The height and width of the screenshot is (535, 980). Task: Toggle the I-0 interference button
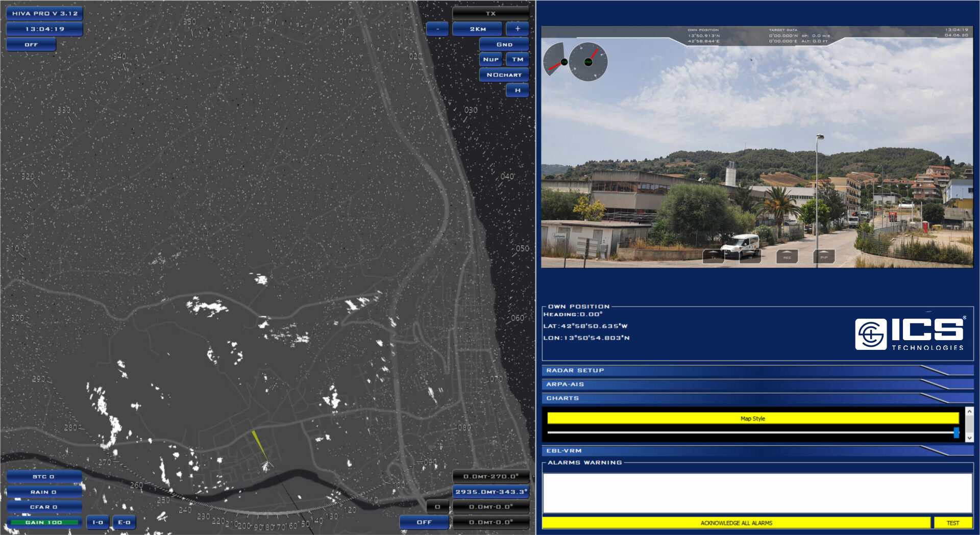(98, 522)
